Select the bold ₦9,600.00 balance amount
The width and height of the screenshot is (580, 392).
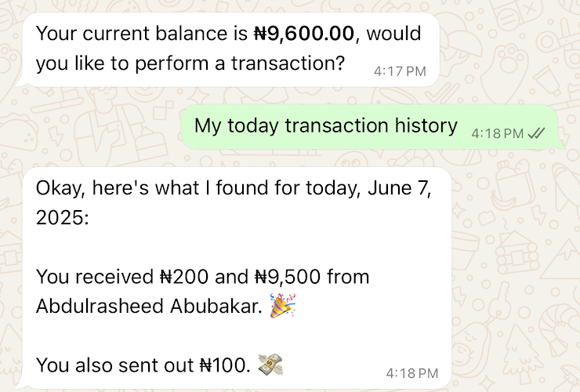pyautogui.click(x=305, y=34)
